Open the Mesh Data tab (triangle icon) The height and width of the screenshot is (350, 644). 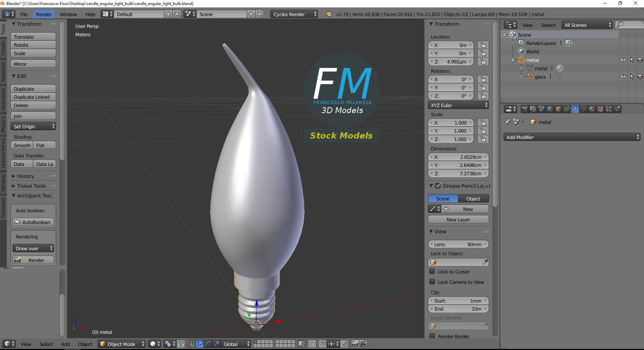click(x=583, y=109)
